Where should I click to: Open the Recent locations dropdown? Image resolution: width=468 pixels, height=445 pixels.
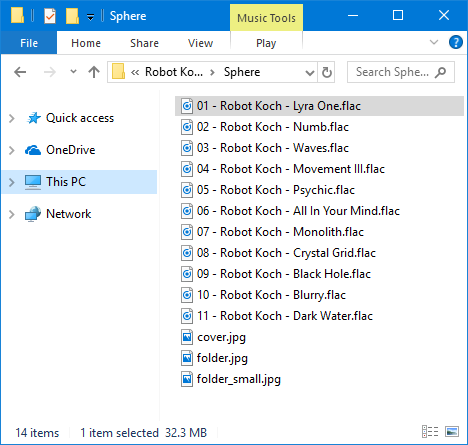[73, 71]
